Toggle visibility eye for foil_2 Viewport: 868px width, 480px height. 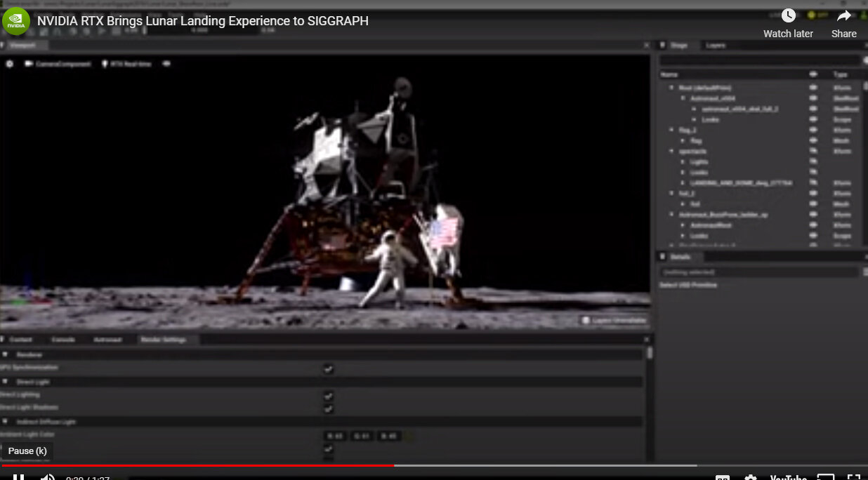814,193
